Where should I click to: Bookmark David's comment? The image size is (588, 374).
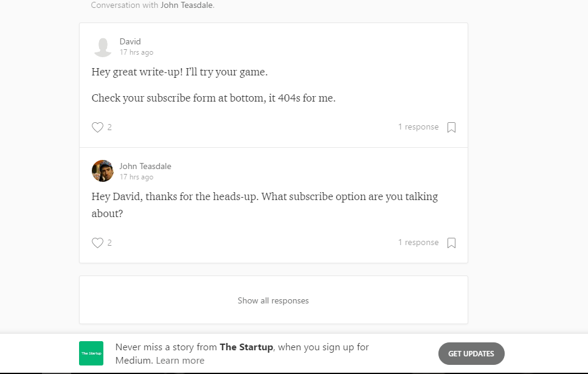click(x=451, y=126)
